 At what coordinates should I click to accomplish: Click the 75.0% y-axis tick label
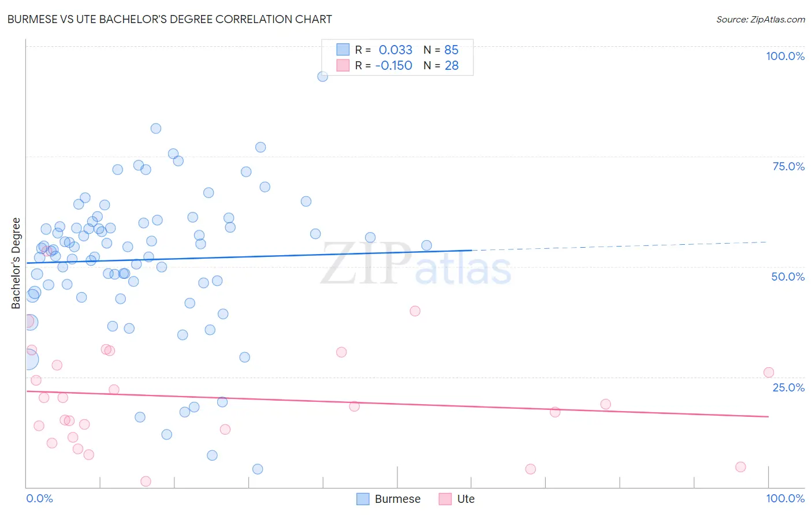(788, 166)
